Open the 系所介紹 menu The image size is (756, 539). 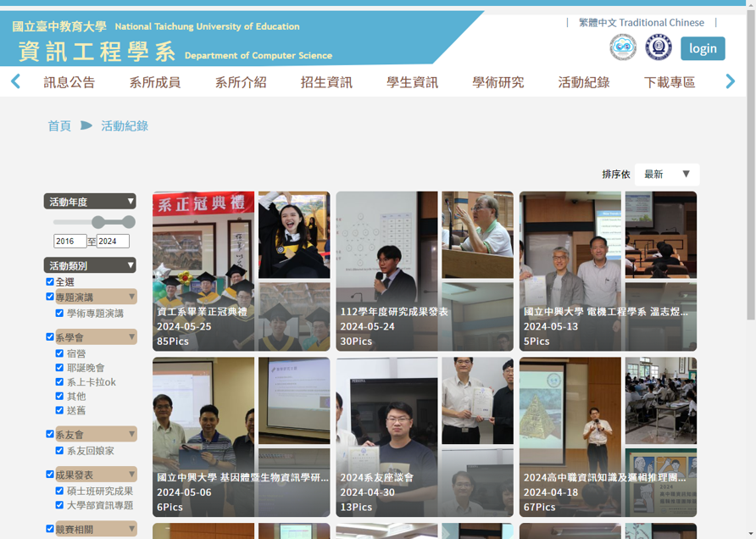pos(241,82)
